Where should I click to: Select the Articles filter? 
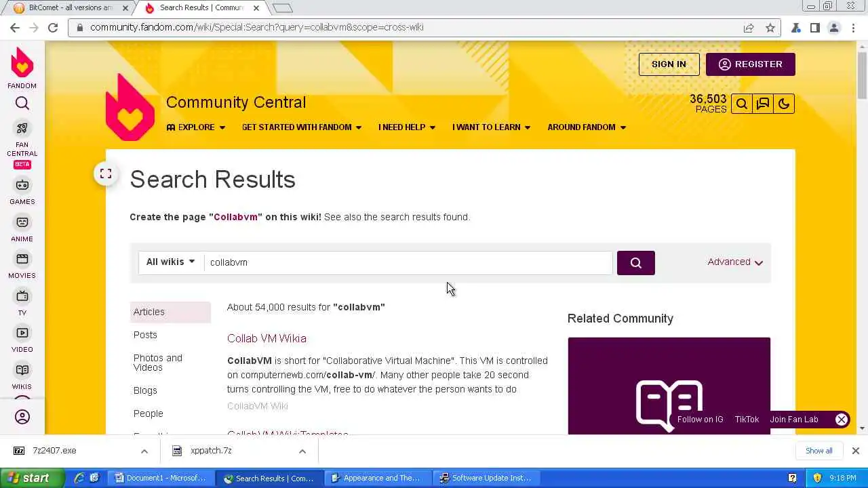(x=170, y=312)
